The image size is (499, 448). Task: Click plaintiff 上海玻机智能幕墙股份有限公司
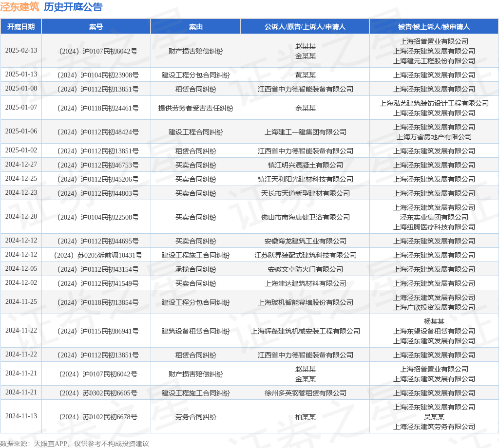[306, 302]
